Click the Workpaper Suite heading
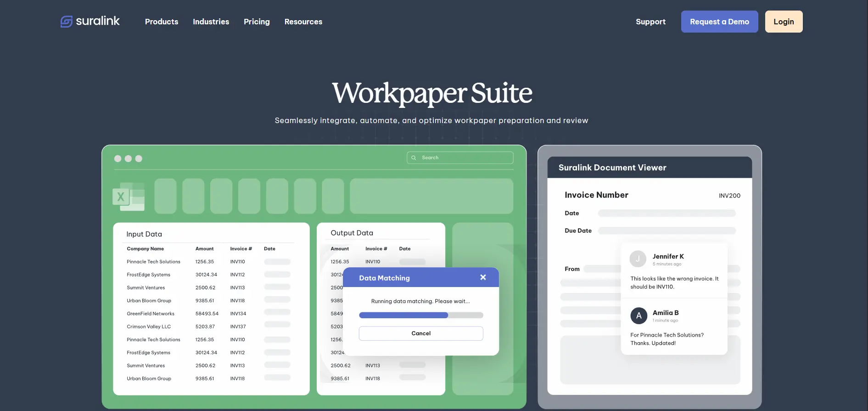868x411 pixels. tap(432, 93)
